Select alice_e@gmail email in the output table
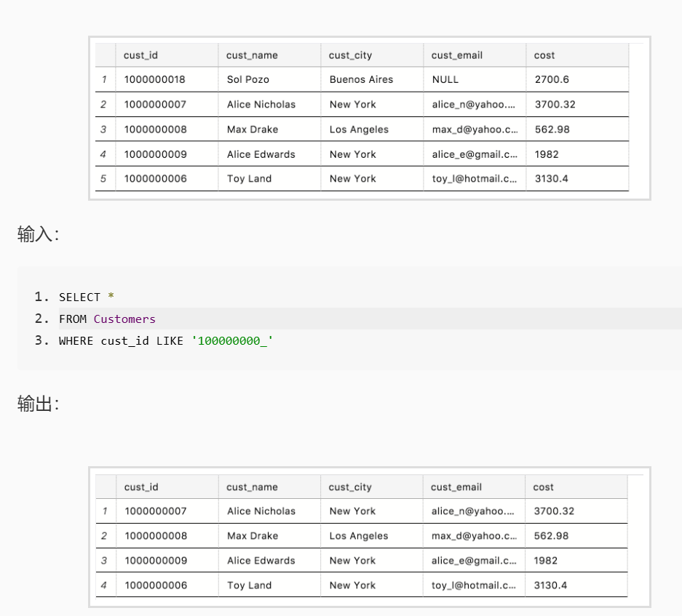Screen dimensions: 682x616 coord(474,560)
